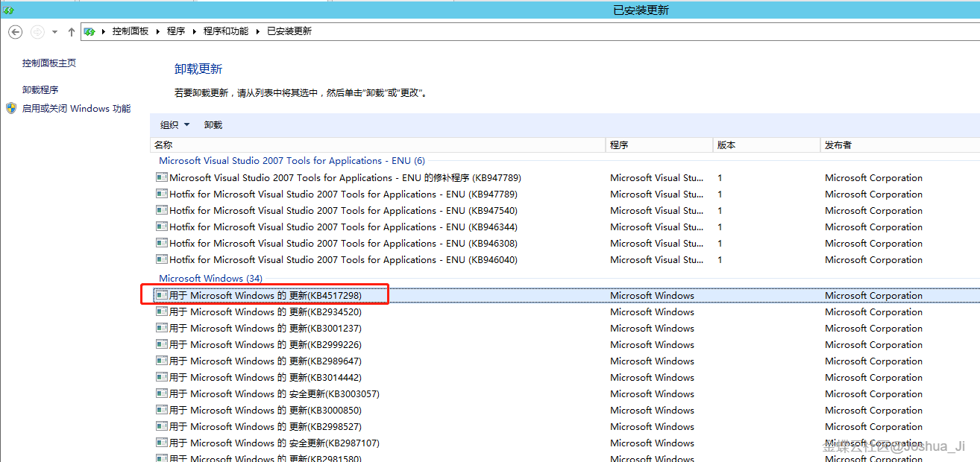Select 更新(KB2989647) name text
Image resolution: width=980 pixels, height=462 pixels.
pos(266,361)
